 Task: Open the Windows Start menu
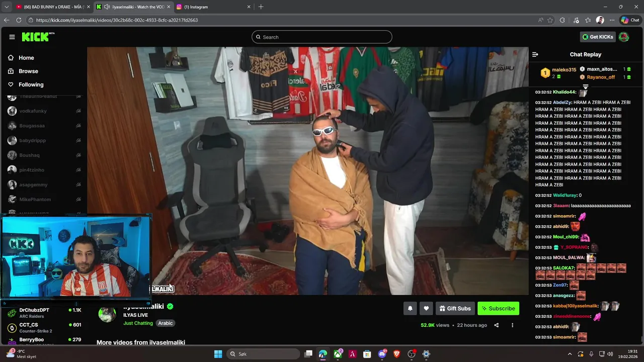(218, 354)
